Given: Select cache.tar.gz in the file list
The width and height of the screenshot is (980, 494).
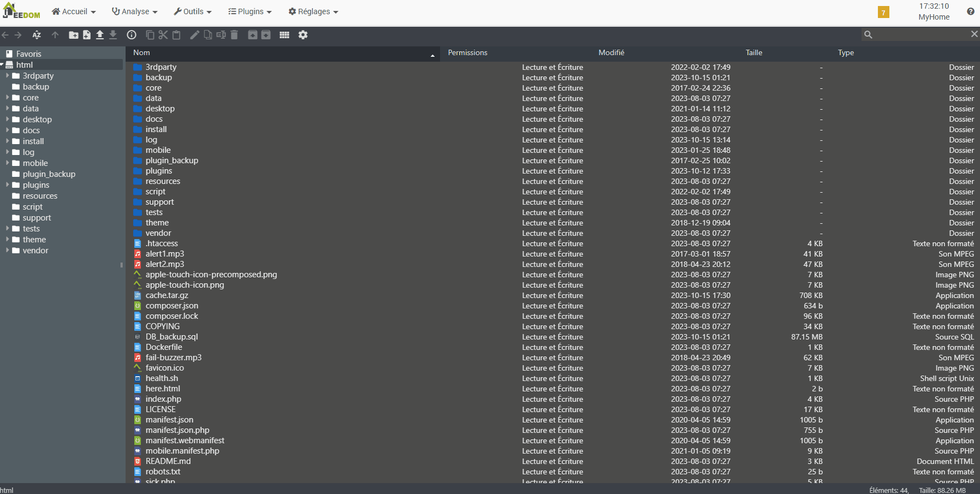Looking at the screenshot, I should [x=553, y=295].
